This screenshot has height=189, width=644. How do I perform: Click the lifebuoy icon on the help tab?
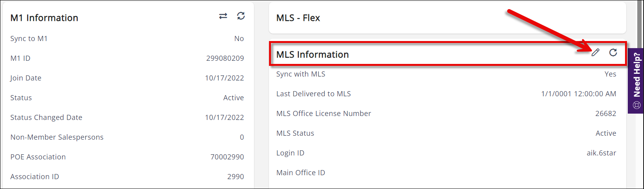[x=636, y=105]
